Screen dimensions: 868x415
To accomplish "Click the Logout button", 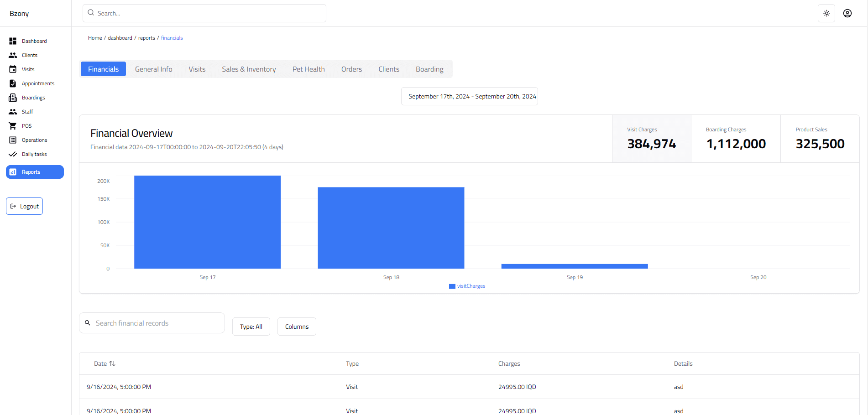I will point(24,206).
